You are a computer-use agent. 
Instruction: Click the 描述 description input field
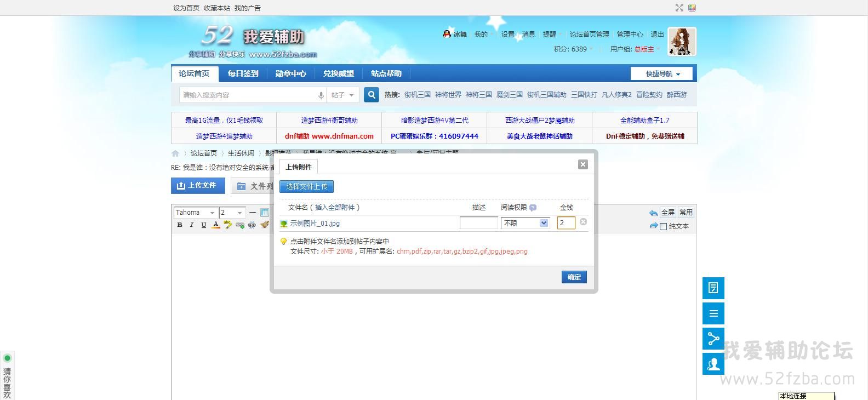click(x=478, y=223)
